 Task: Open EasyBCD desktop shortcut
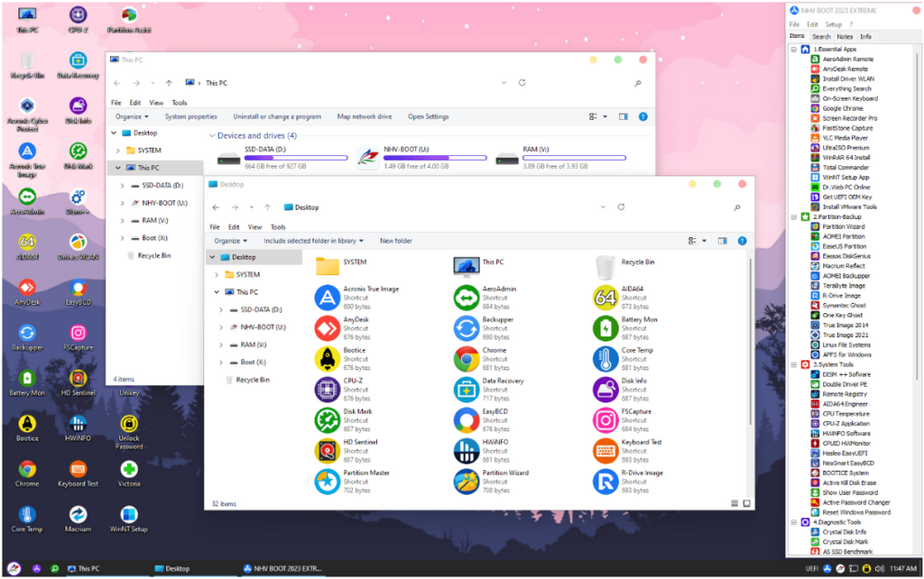point(78,291)
